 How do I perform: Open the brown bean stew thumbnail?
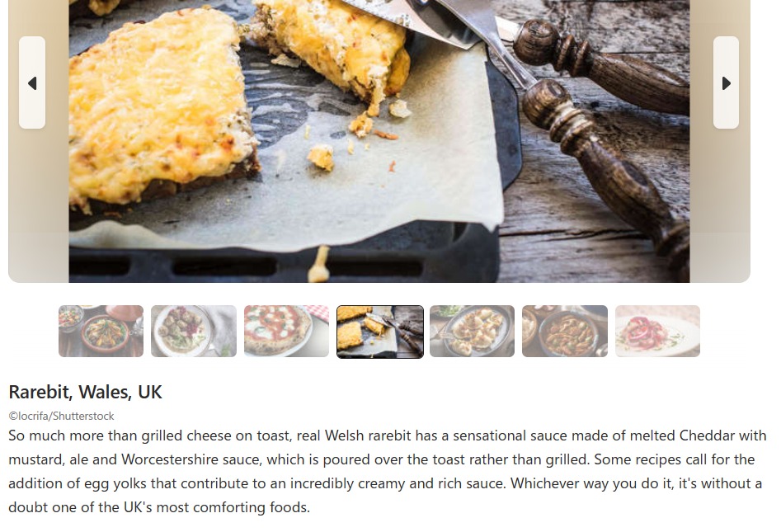coord(565,332)
